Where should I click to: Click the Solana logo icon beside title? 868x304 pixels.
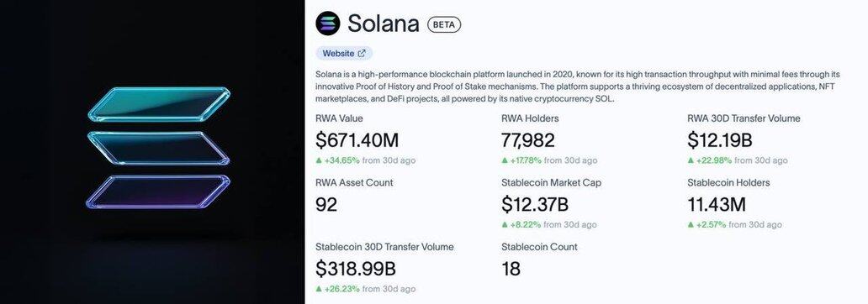click(x=328, y=24)
